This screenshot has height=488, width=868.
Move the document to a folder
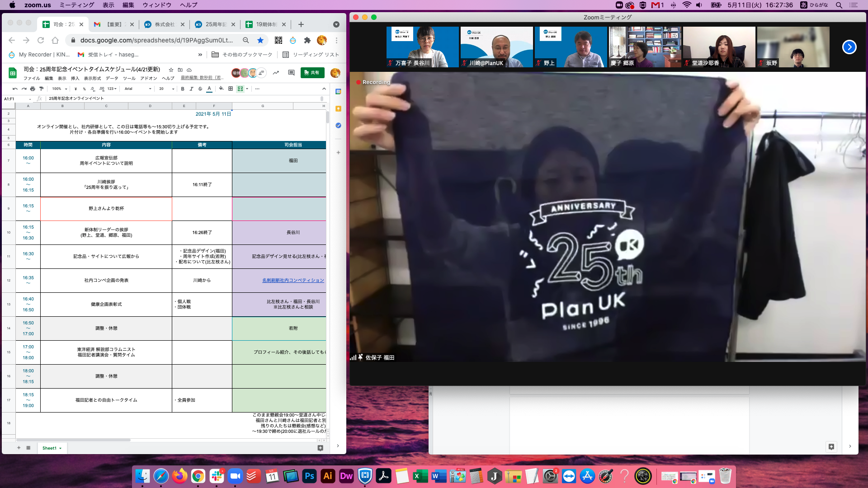180,70
